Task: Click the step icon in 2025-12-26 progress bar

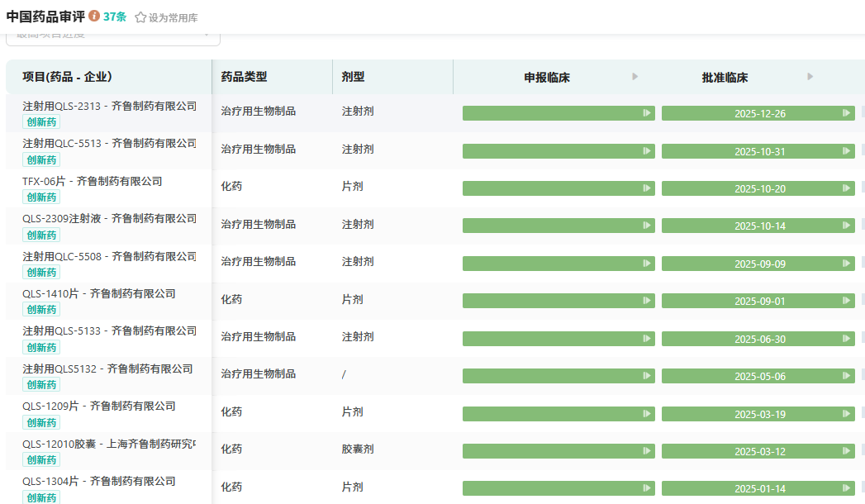Action: 846,113
